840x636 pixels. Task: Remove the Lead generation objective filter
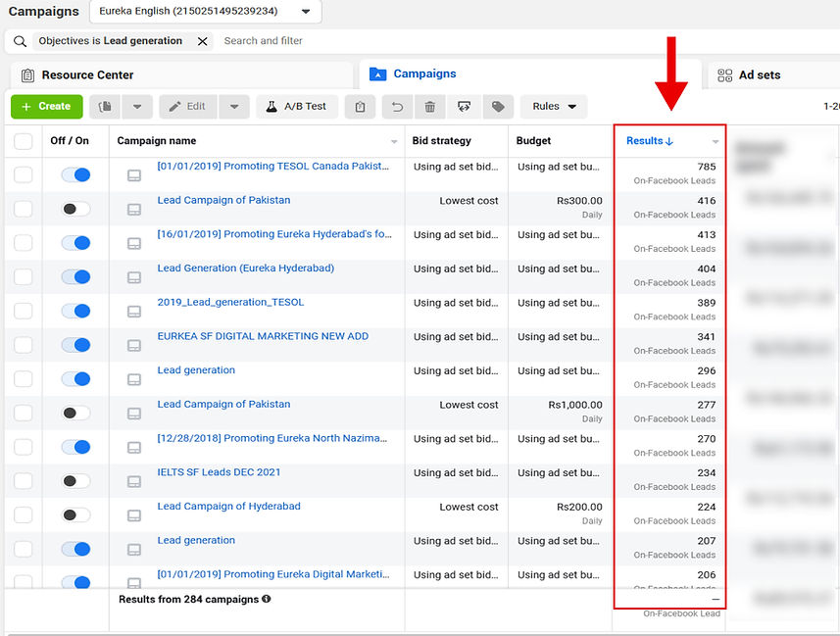[203, 41]
